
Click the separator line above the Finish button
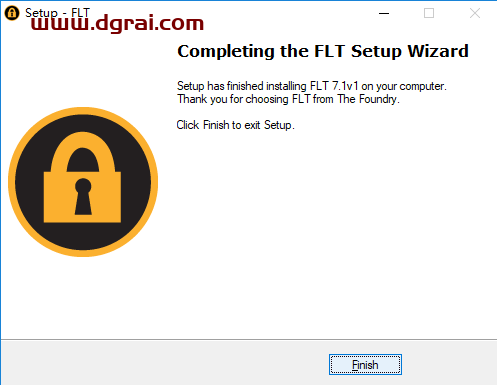pos(249,340)
